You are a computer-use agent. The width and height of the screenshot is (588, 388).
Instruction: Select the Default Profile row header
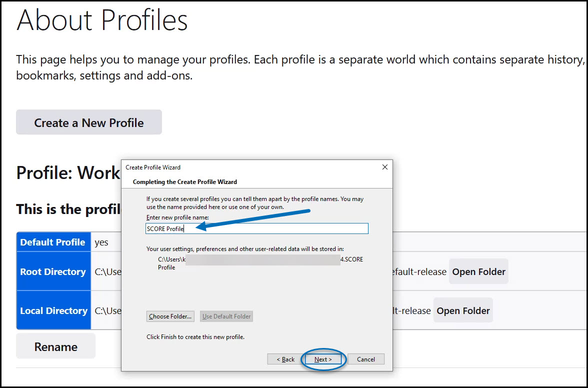[x=53, y=242]
